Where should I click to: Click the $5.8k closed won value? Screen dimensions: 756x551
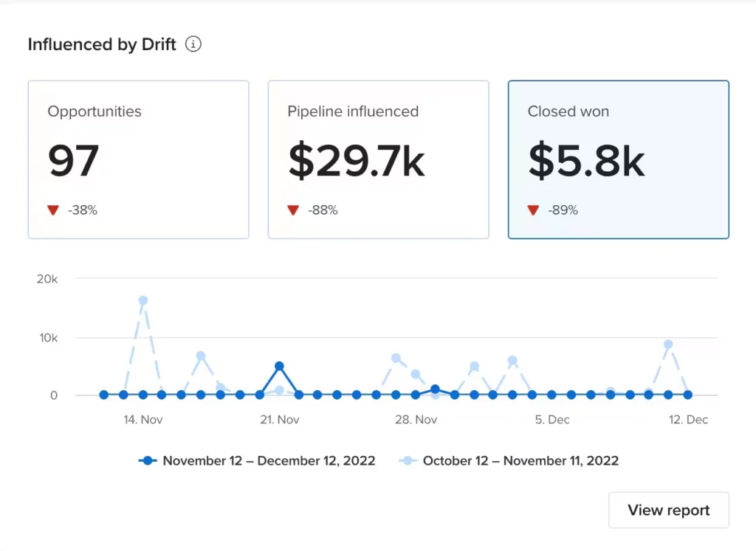586,160
